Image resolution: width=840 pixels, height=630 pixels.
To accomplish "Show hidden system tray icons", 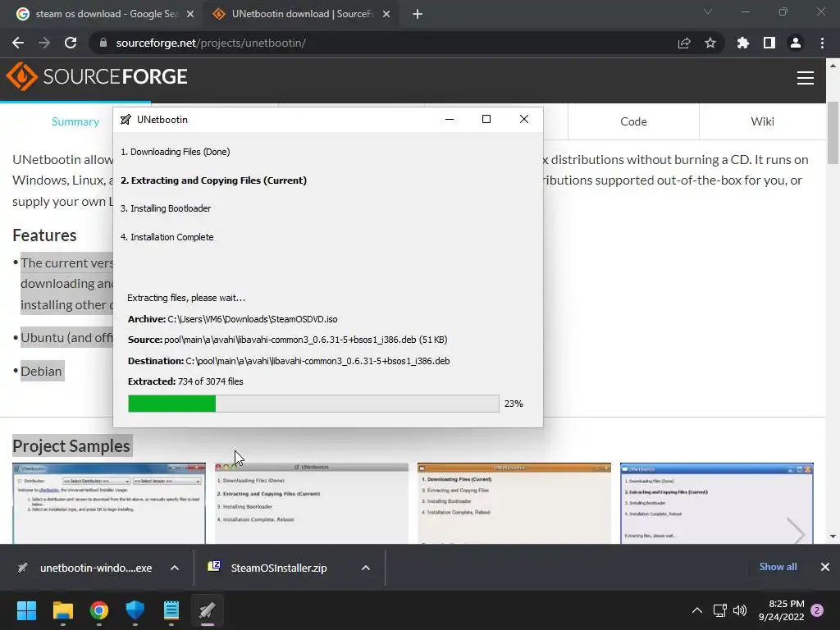I will [697, 610].
